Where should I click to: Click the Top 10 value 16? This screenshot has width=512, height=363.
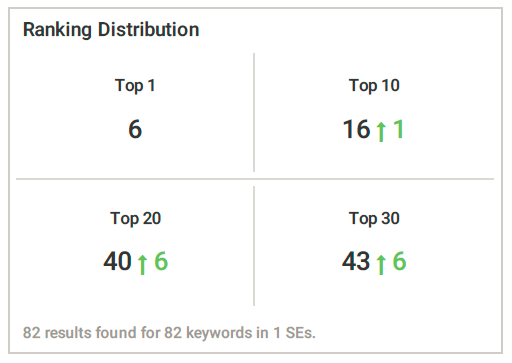356,129
